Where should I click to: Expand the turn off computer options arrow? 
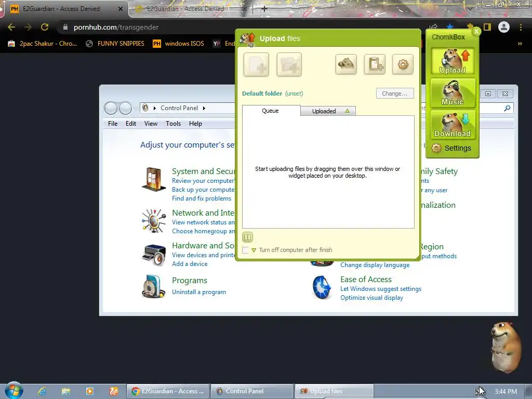254,250
